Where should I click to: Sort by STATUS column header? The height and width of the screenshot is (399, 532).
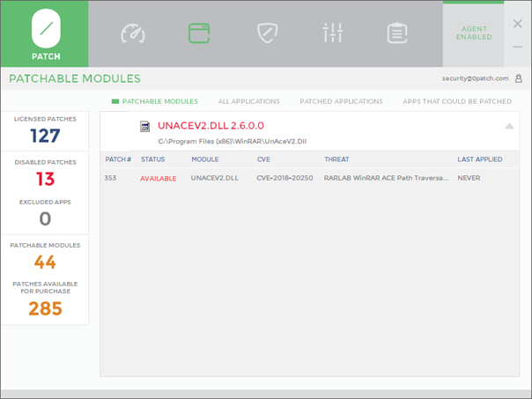tap(152, 159)
